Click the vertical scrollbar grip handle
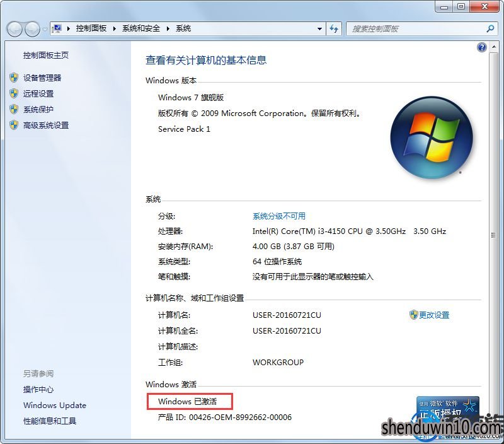The width and height of the screenshot is (504, 444). click(493, 235)
